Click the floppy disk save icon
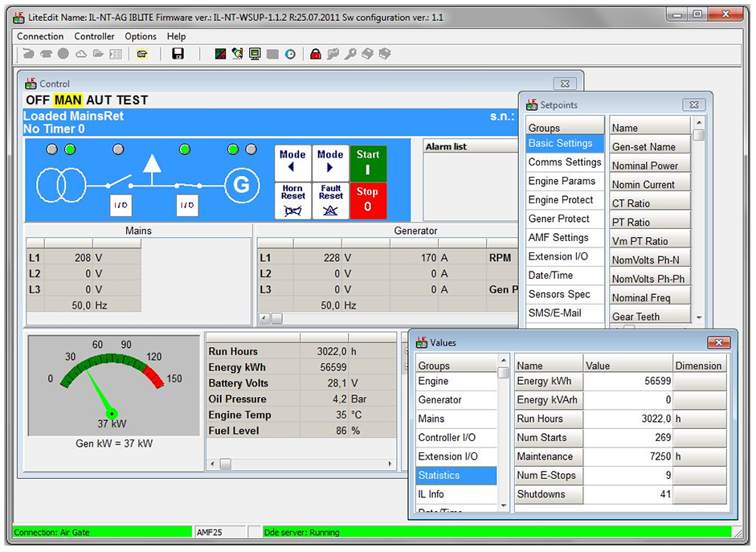Screen dimensions: 756x552 [x=178, y=54]
